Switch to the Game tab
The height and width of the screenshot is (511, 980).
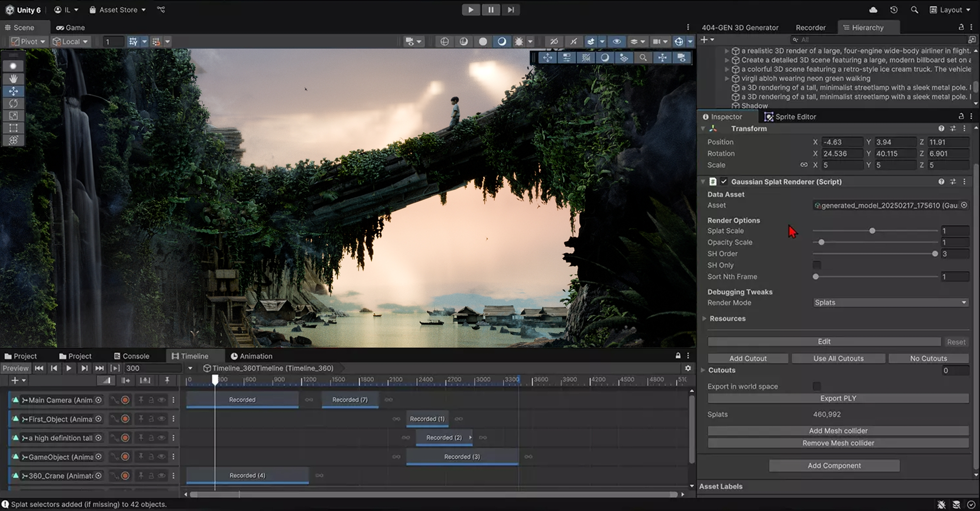tap(71, 27)
